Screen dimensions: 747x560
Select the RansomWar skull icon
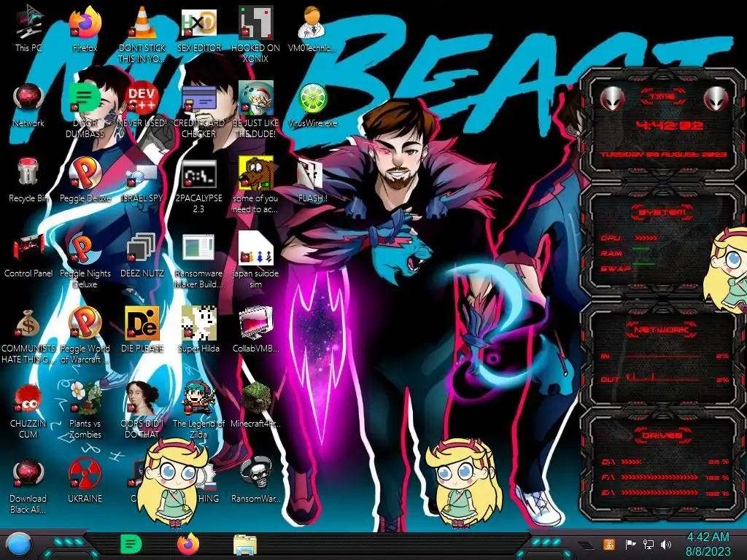click(x=256, y=473)
